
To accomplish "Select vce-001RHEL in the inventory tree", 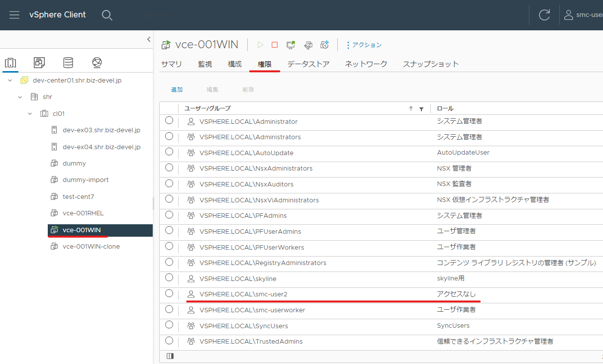I will [x=83, y=213].
